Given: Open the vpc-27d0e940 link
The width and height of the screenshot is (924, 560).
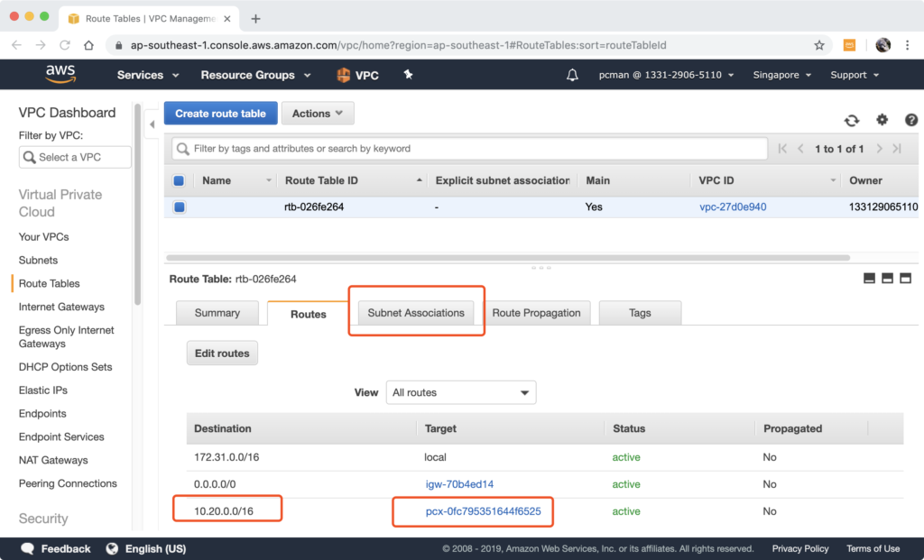Looking at the screenshot, I should click(733, 207).
